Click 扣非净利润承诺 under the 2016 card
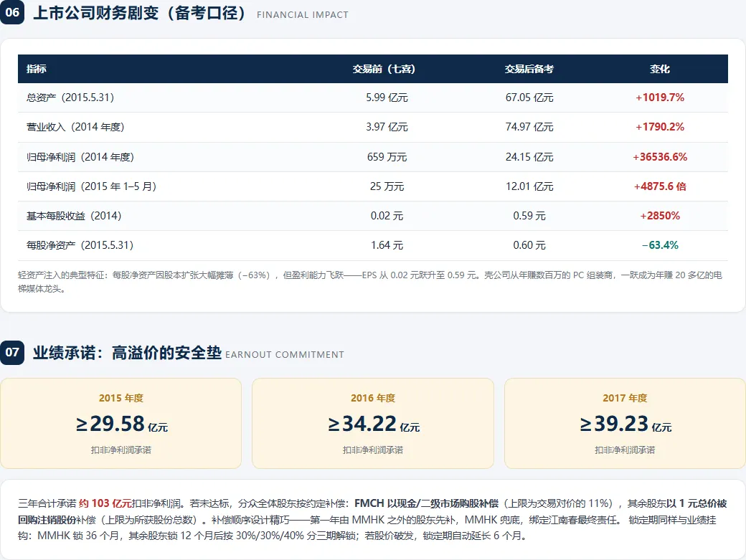The height and width of the screenshot is (560, 746). (373, 450)
